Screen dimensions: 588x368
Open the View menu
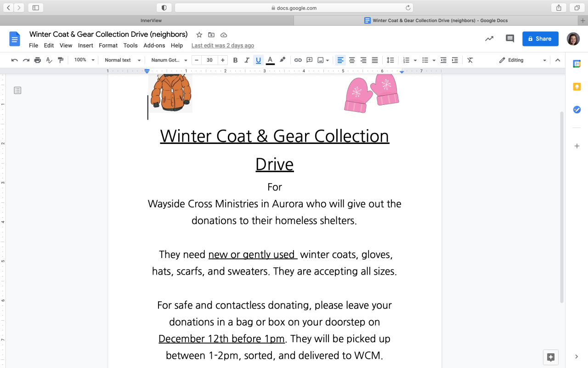tap(66, 46)
